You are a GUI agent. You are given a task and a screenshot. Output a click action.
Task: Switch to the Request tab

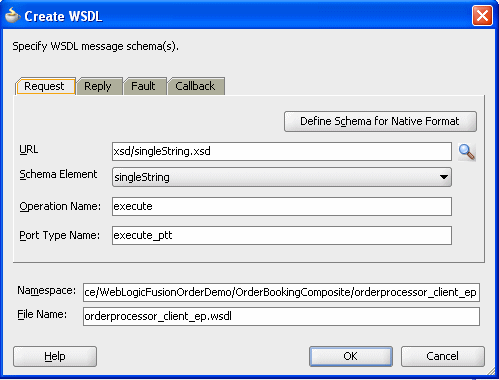click(x=46, y=86)
